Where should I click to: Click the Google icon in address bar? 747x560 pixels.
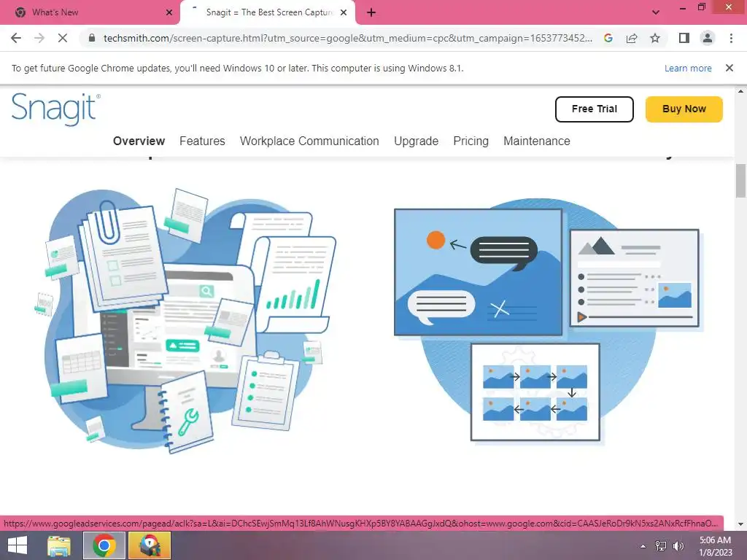(608, 38)
